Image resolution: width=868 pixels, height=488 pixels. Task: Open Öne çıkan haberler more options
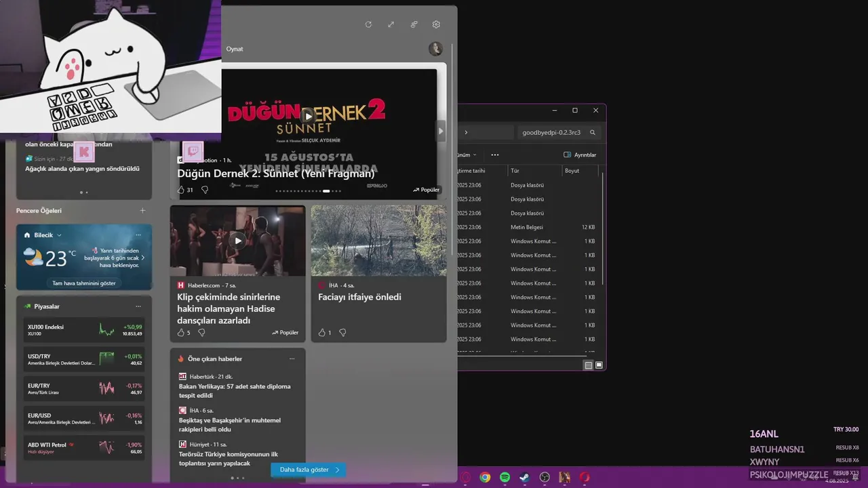click(x=292, y=359)
